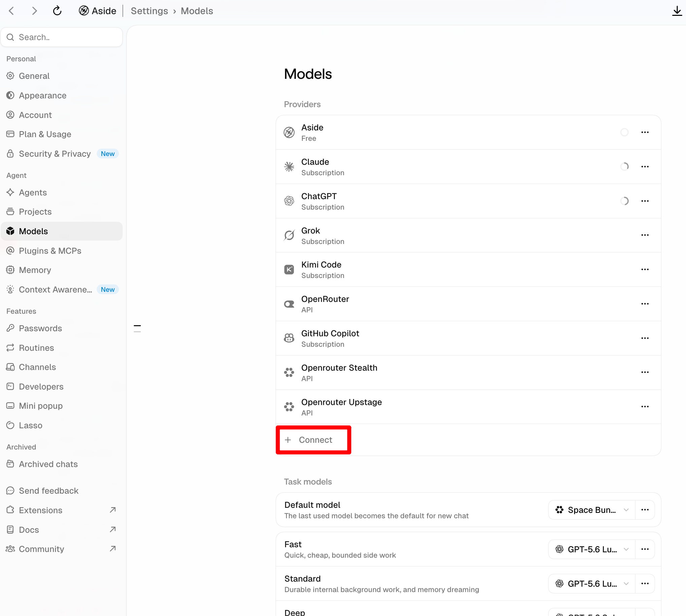Open more options for ChatGPT provider
686x616 pixels.
645,201
